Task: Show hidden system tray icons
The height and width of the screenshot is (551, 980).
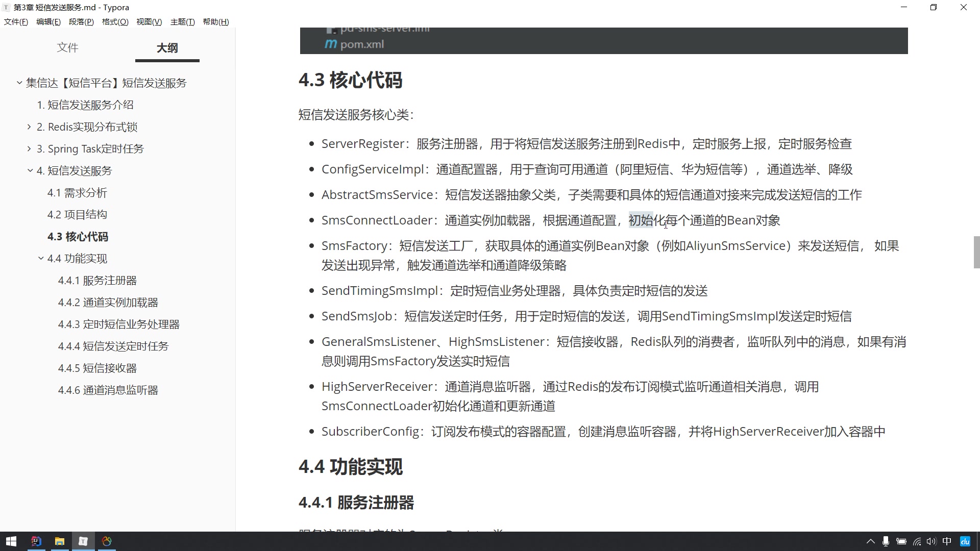Action: point(871,541)
